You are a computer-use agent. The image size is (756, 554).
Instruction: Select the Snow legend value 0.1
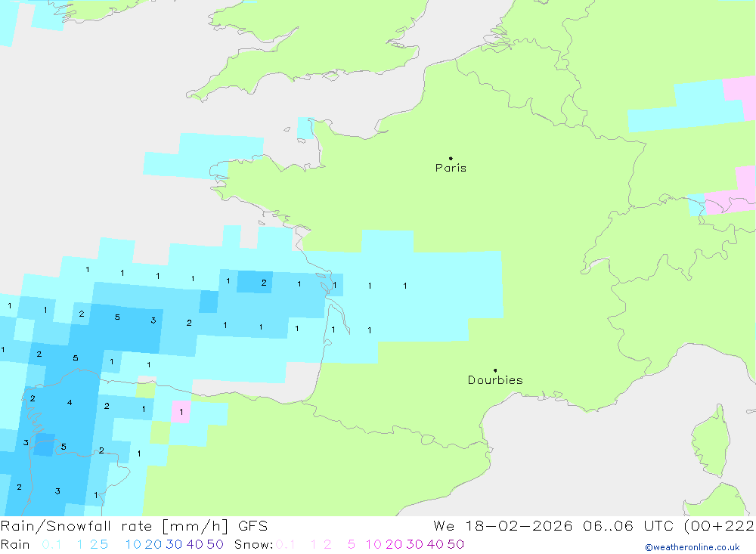[286, 544]
